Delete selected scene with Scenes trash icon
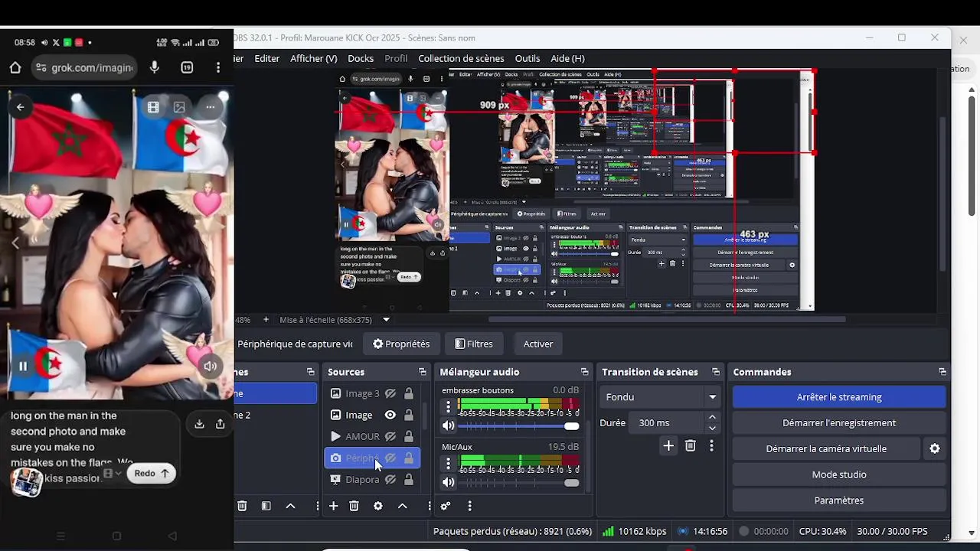This screenshot has width=980, height=551. tap(242, 506)
